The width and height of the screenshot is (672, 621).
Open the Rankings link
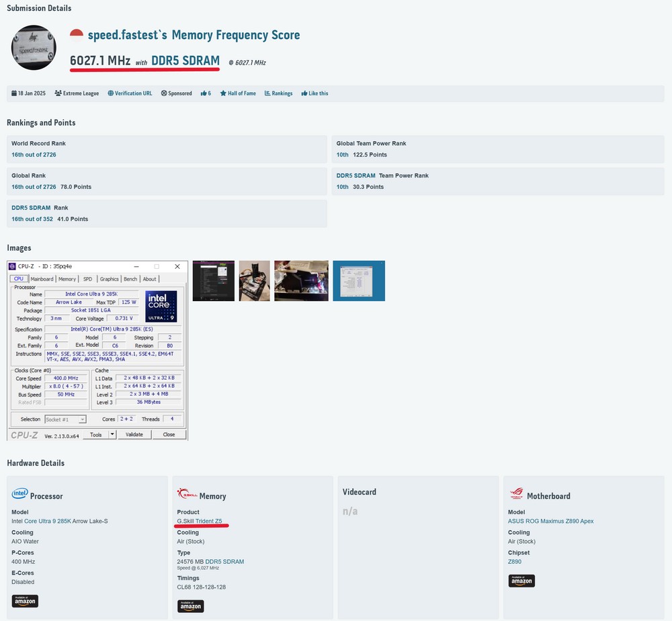pyautogui.click(x=282, y=93)
